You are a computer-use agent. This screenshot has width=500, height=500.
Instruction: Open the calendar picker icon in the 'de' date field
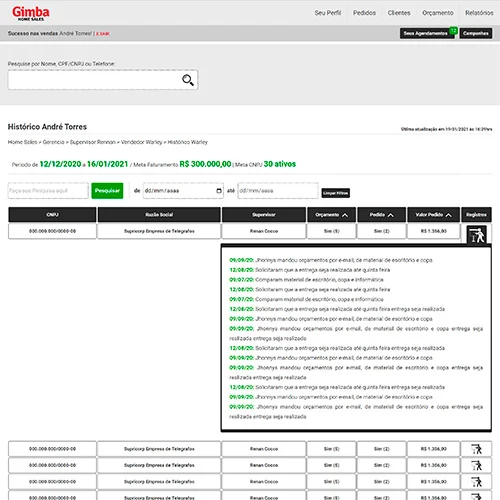pyautogui.click(x=219, y=191)
